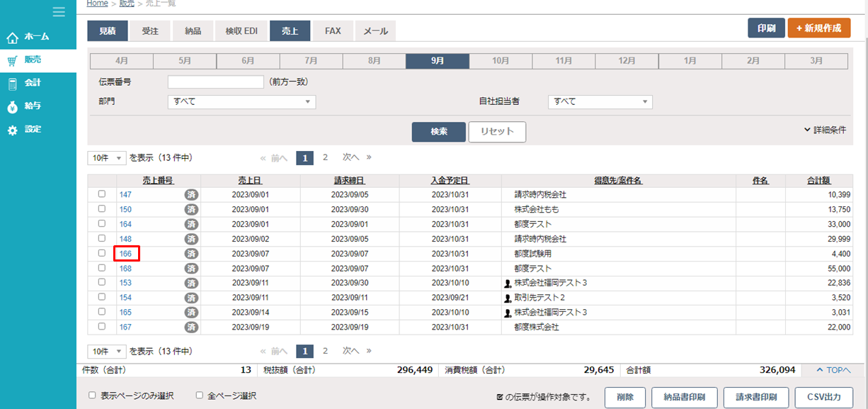Click the CSV出力 button
The image size is (868, 409).
pyautogui.click(x=823, y=397)
